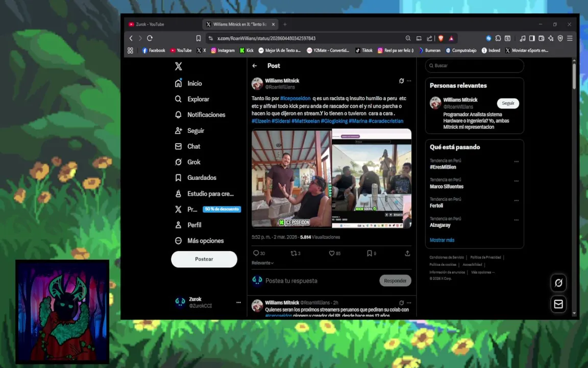The image size is (588, 368).
Task: Open Notificaciones in the X sidebar
Action: [200, 115]
